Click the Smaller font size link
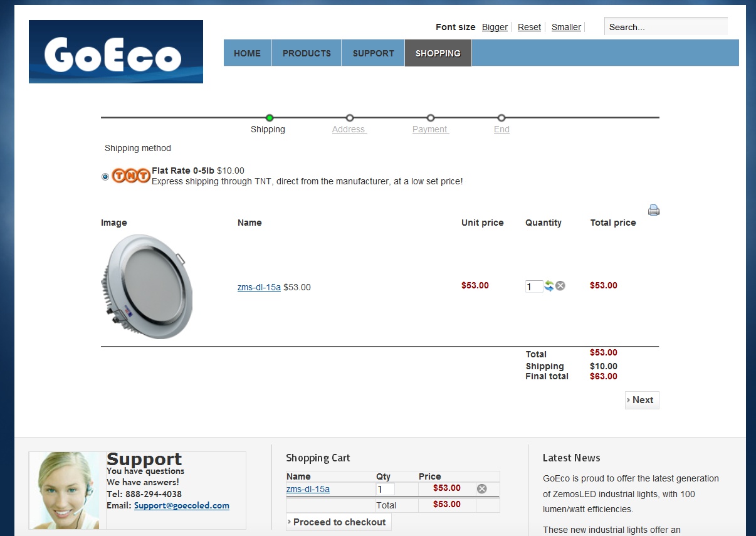Screen dimensions: 756x536 coord(566,27)
